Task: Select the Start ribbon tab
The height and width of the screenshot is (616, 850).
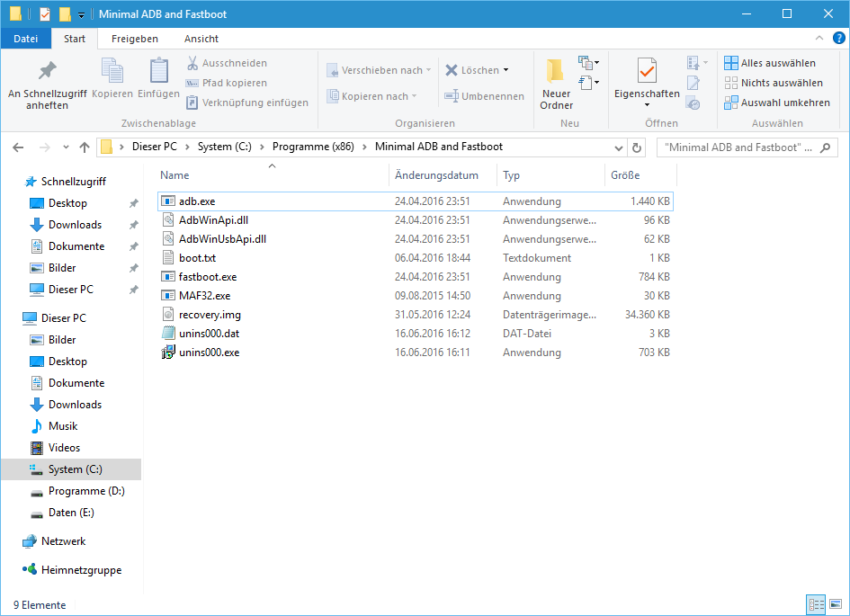Action: 75,39
